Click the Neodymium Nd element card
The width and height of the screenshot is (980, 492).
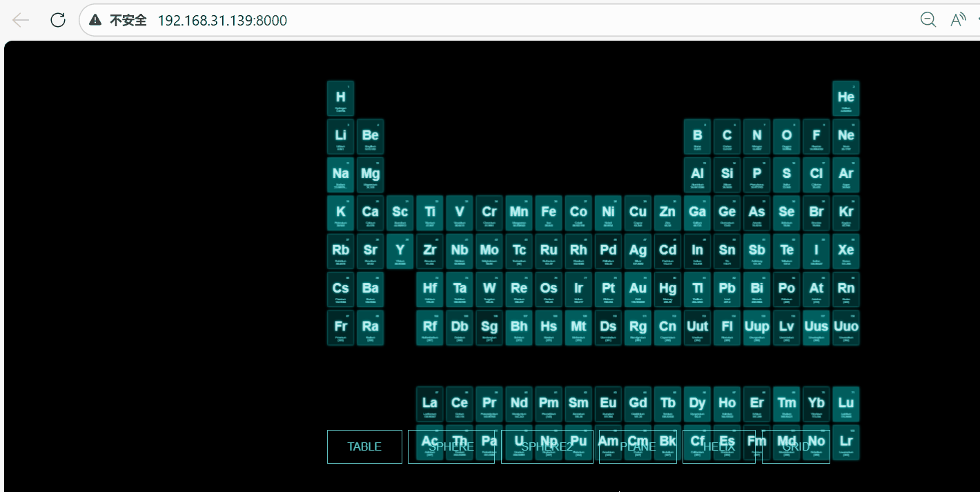coord(519,404)
